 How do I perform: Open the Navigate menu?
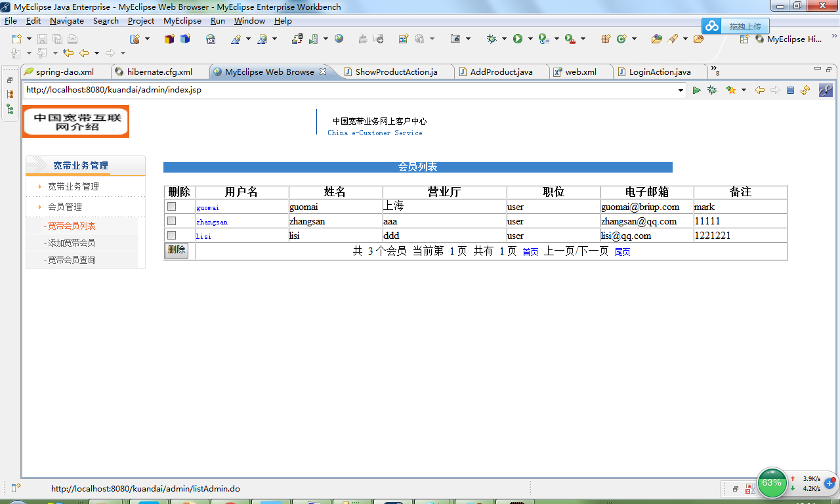pos(67,21)
